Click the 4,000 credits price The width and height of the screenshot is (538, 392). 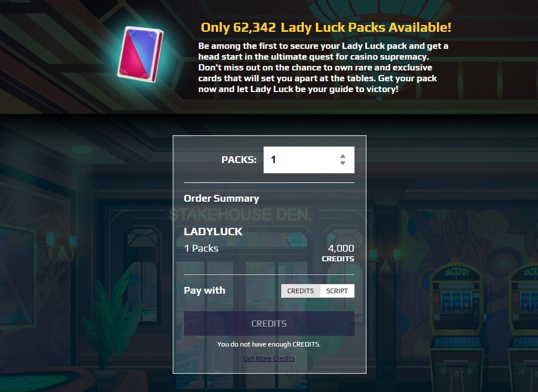coord(341,248)
